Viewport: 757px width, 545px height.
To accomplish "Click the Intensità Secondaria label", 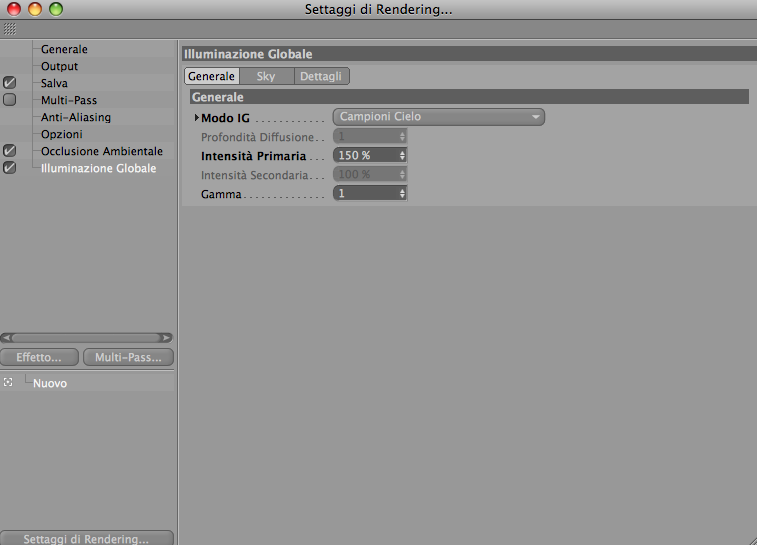I will pos(254,175).
